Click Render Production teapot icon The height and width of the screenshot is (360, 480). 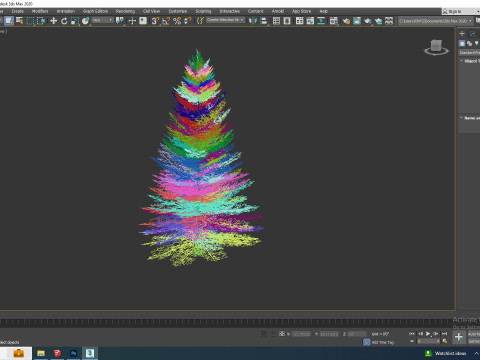(368, 21)
